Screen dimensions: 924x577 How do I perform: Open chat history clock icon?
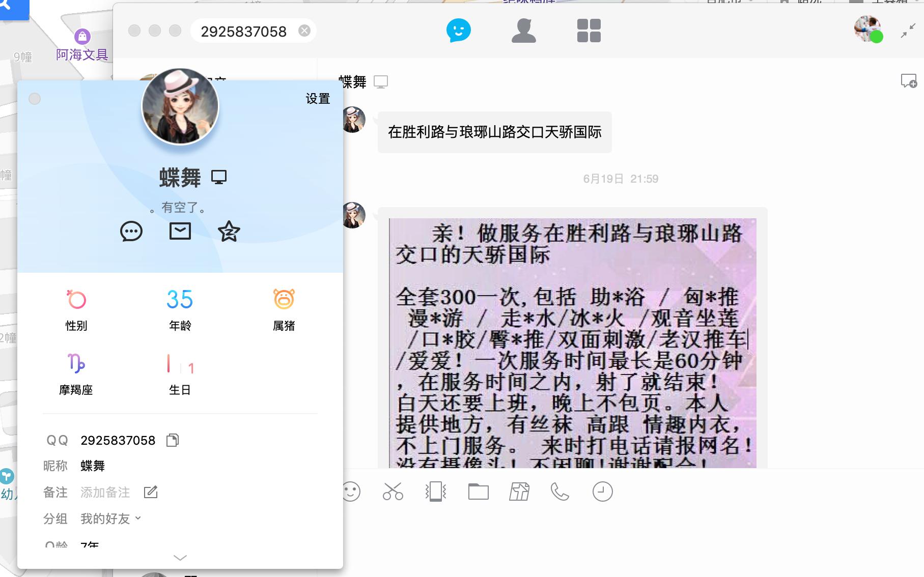coord(602,492)
